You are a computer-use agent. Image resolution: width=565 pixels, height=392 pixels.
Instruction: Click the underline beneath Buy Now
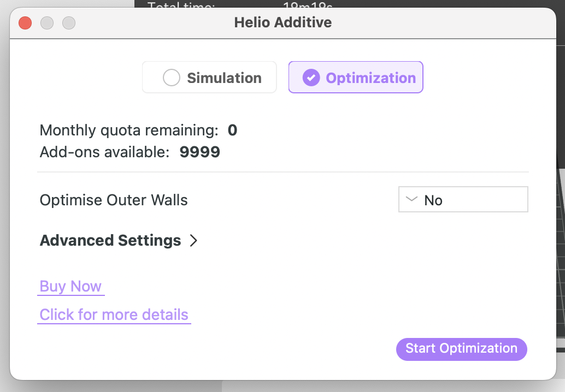70,295
